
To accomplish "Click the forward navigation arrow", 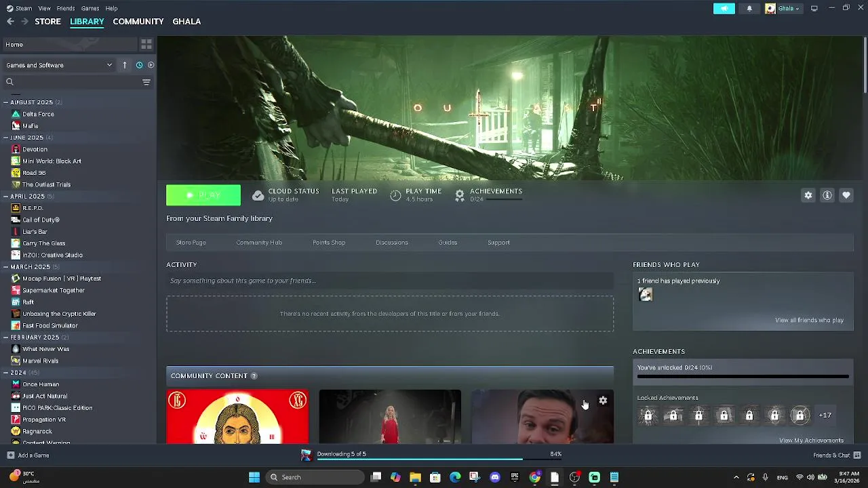I will pyautogui.click(x=24, y=22).
